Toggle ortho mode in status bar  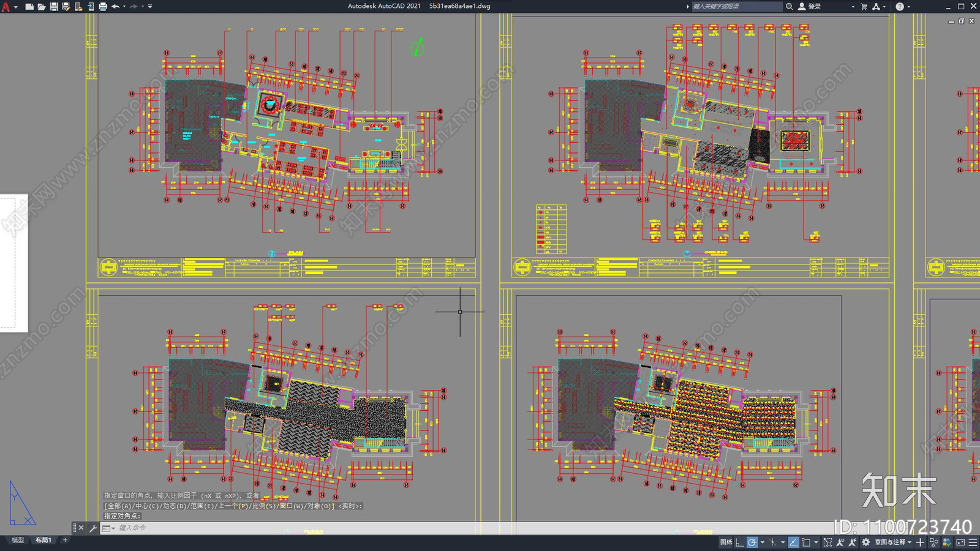pos(739,542)
